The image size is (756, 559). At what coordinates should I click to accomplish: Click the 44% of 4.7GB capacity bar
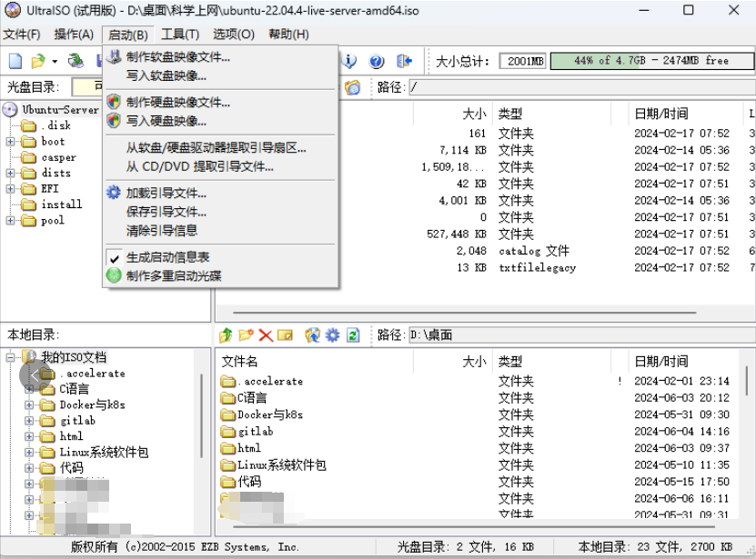[652, 61]
